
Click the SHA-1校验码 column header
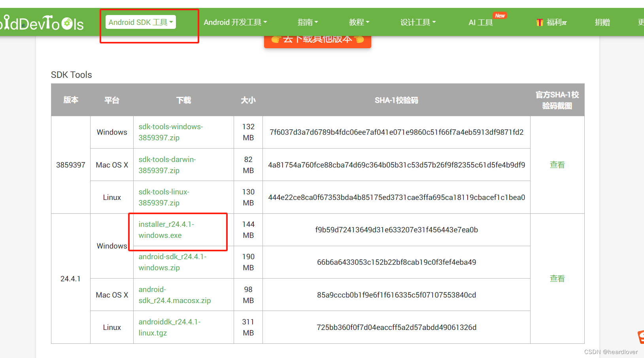397,100
